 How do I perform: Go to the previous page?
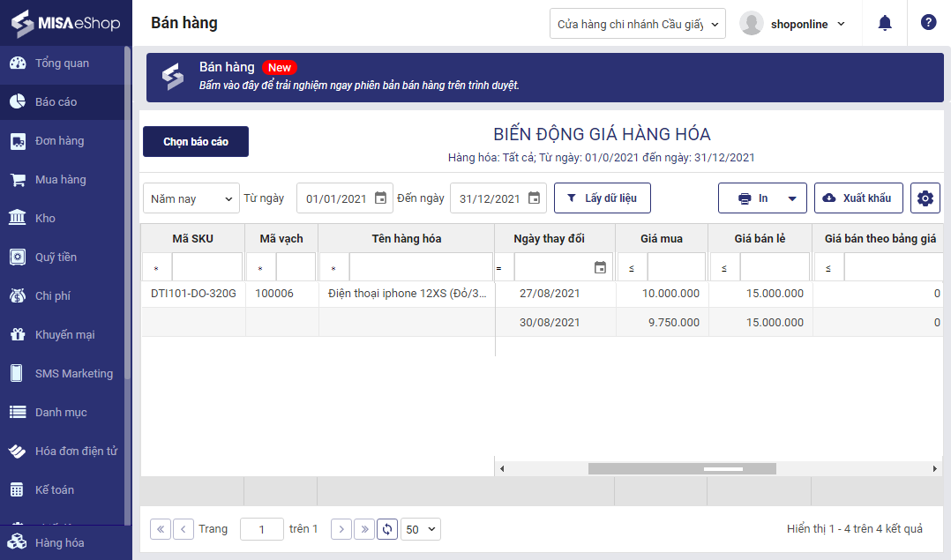tap(183, 529)
